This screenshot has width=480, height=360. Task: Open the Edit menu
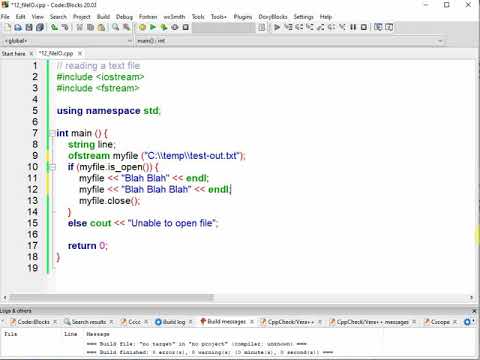point(20,17)
